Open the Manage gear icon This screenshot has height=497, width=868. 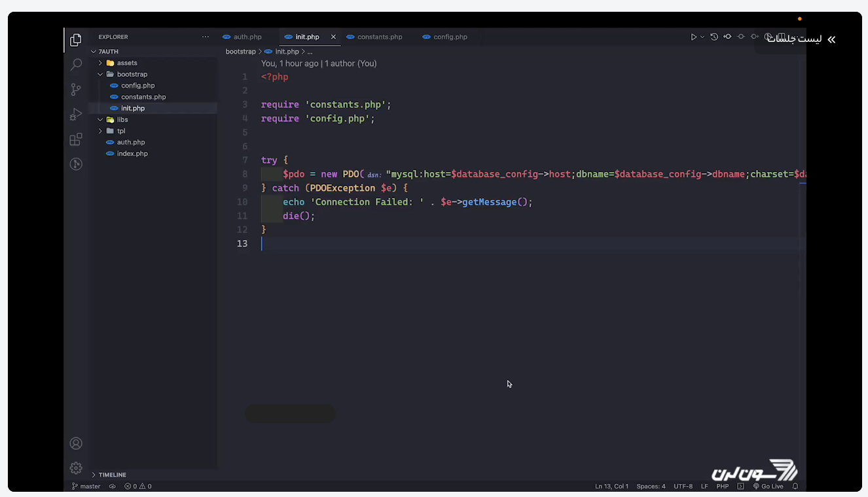pyautogui.click(x=76, y=468)
